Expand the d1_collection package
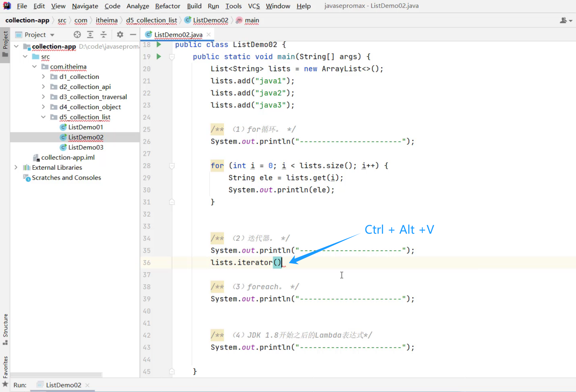Viewport: 576px width, 392px height. point(43,76)
